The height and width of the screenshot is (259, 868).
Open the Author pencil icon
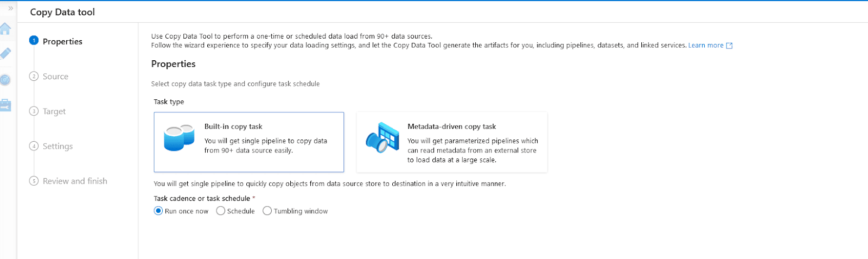[x=5, y=53]
